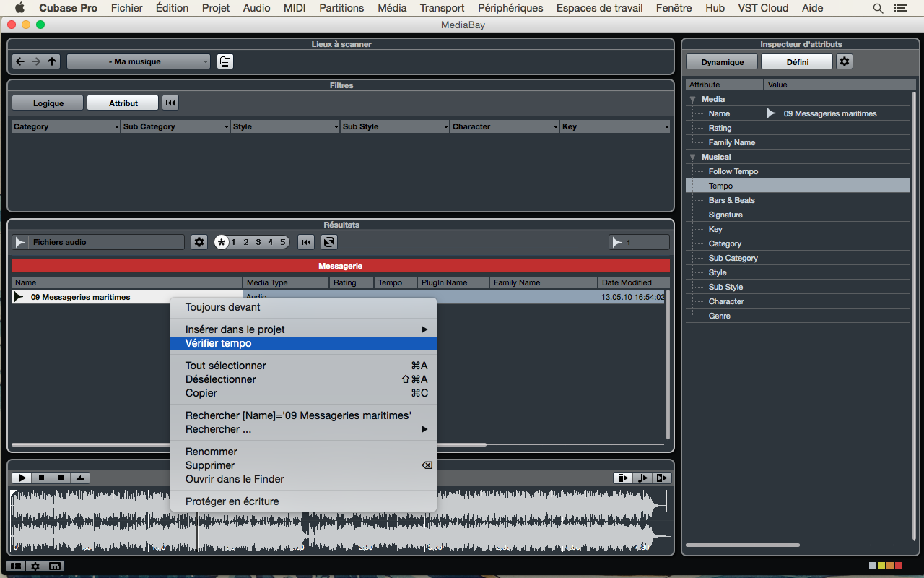The image size is (924, 578).
Task: Open the Transport menu in menu bar
Action: [442, 8]
